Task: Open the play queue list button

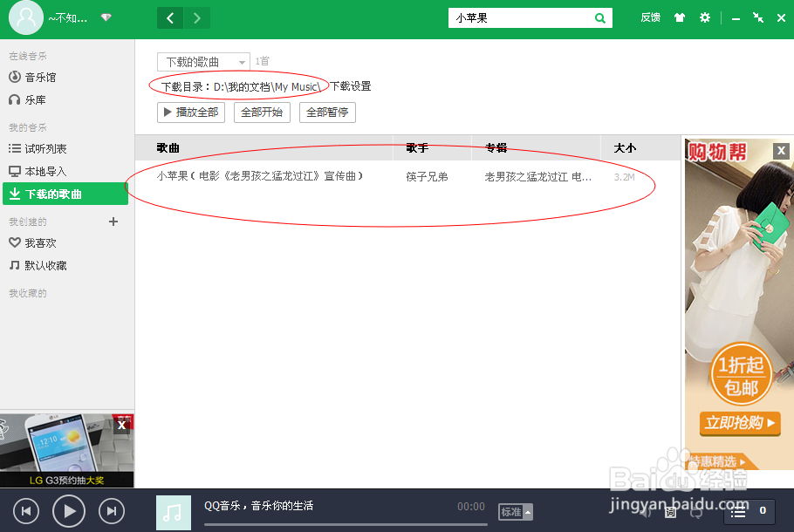Action: point(749,511)
